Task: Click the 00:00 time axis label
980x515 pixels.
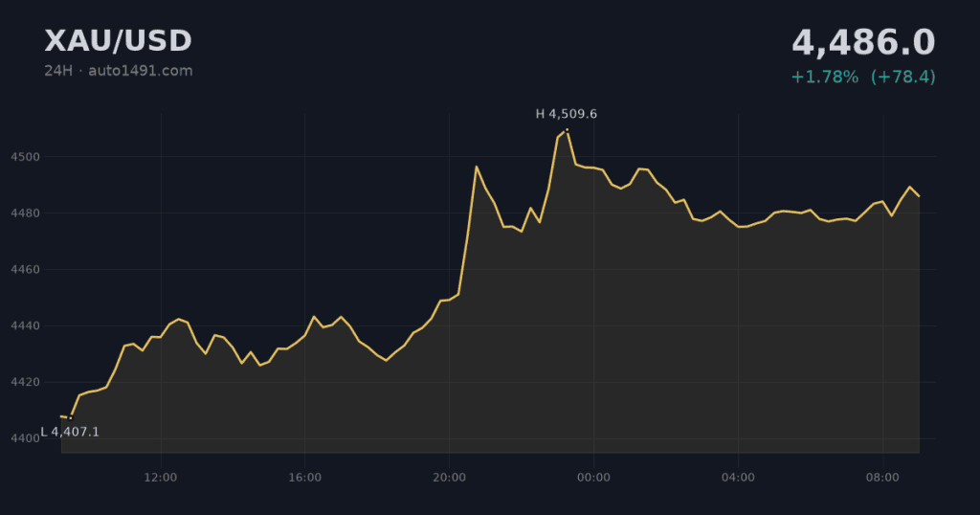Action: pos(593,478)
